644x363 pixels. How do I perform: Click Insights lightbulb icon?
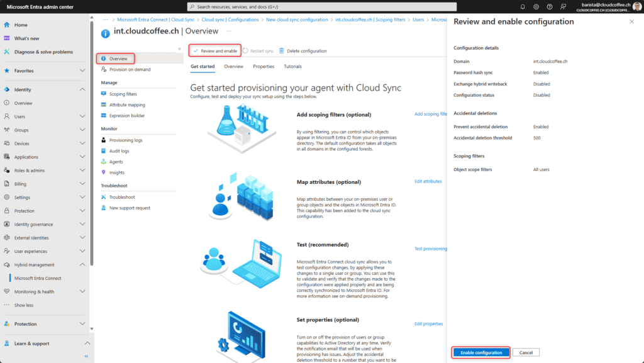pyautogui.click(x=104, y=172)
